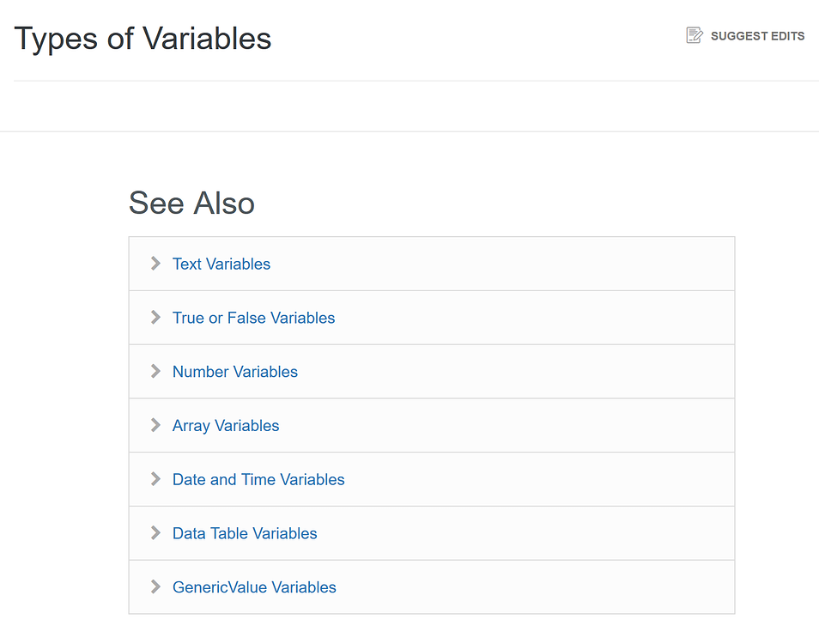Click the See Also heading
Screen dimensions: 819x644
191,204
